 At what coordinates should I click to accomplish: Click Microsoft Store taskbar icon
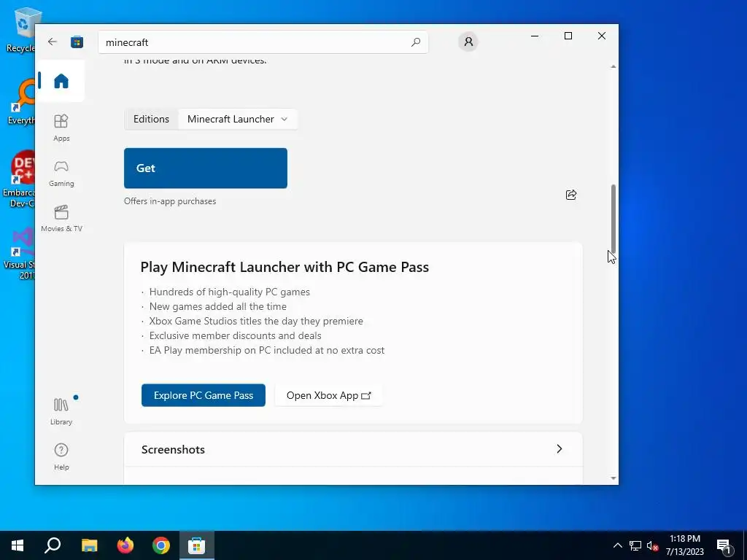click(x=197, y=545)
